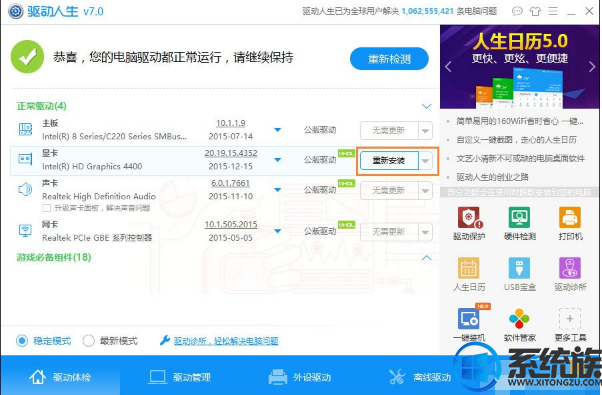This screenshot has width=602, height=395.
Task: Open the dropdown arrow beside 重新安装
Action: coord(425,161)
